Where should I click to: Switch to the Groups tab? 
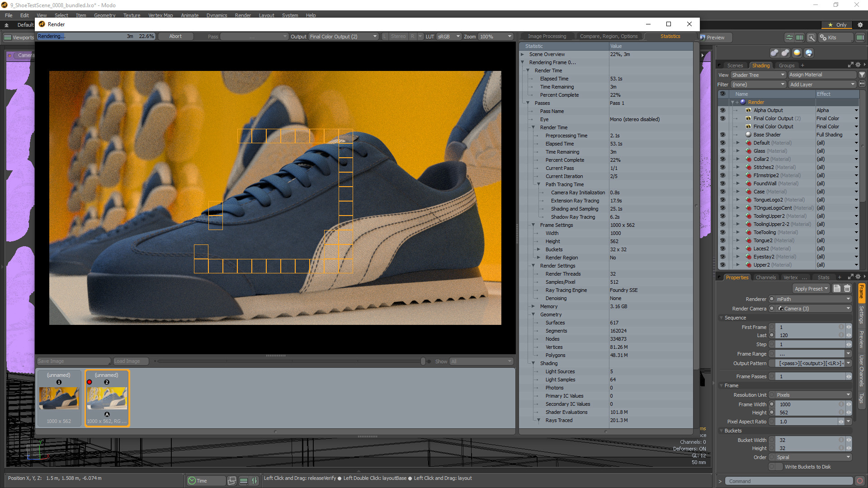(x=786, y=66)
